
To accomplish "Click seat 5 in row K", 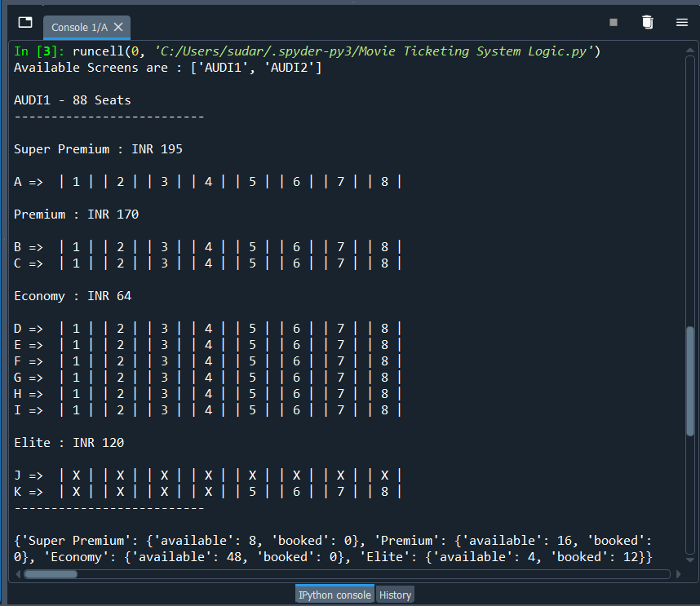I will 252,491.
